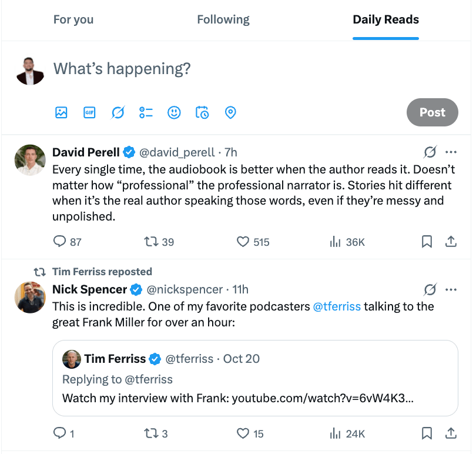Share David Perell's post
Screen dimensions: 476x454
[451, 242]
